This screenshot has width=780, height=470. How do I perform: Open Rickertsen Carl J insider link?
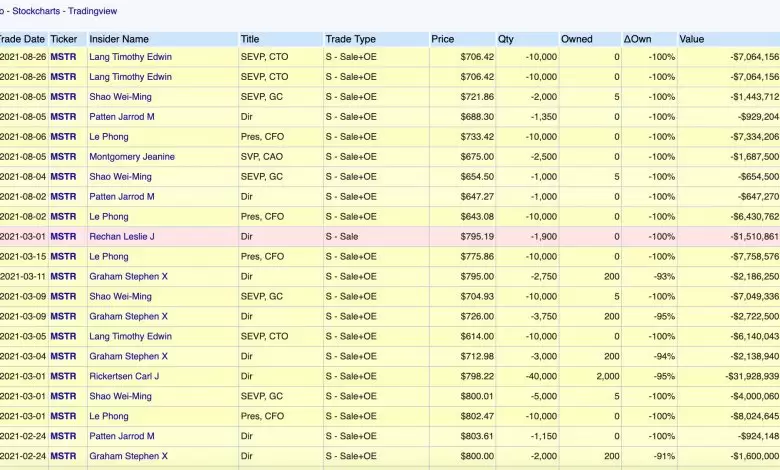(124, 377)
